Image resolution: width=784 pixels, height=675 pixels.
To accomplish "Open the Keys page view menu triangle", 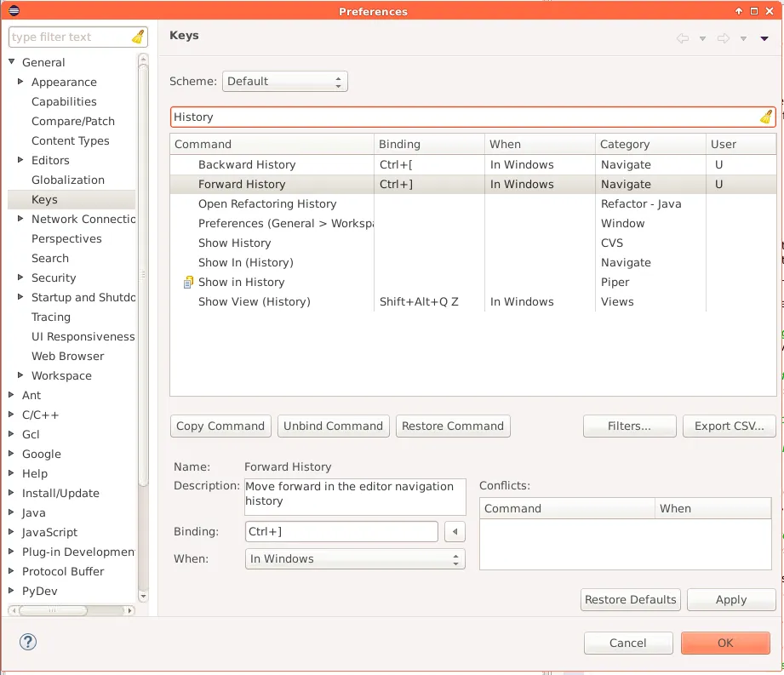I will pyautogui.click(x=764, y=38).
